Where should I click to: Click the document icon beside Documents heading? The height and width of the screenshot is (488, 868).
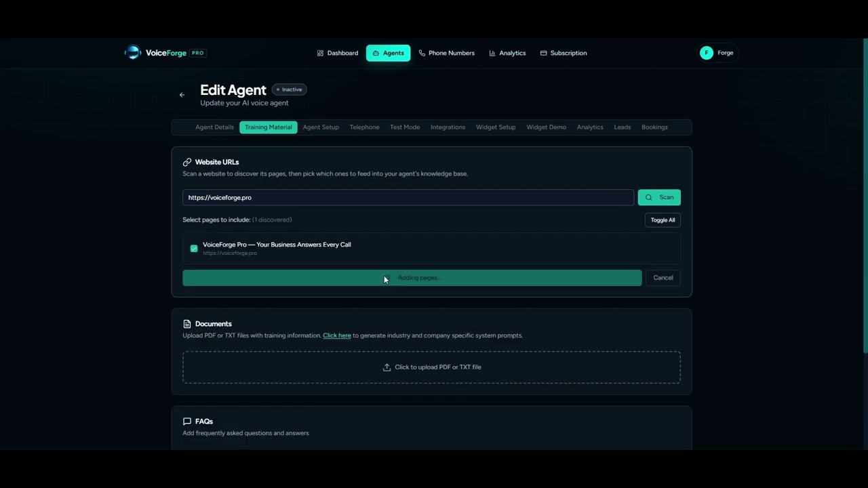click(x=187, y=324)
